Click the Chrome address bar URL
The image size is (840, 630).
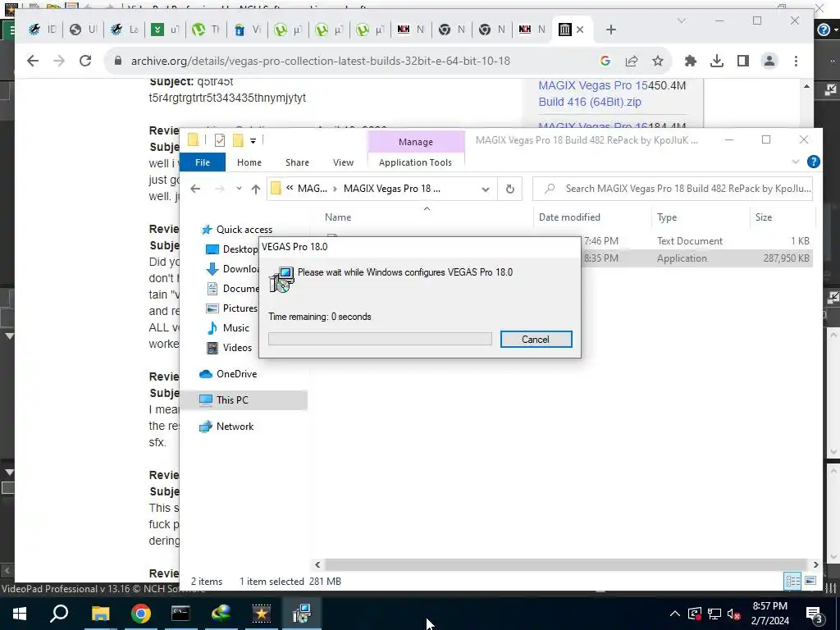click(321, 61)
